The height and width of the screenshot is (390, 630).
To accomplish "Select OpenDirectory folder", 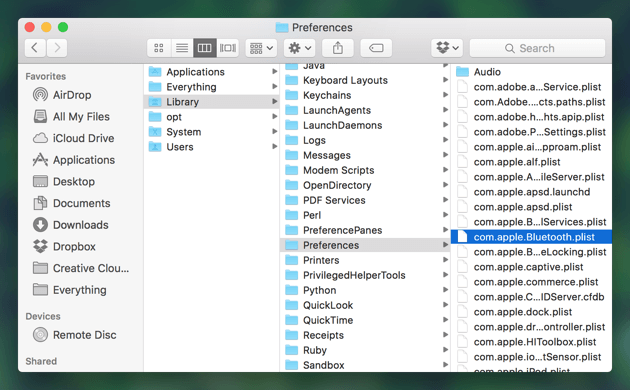I will click(x=365, y=185).
